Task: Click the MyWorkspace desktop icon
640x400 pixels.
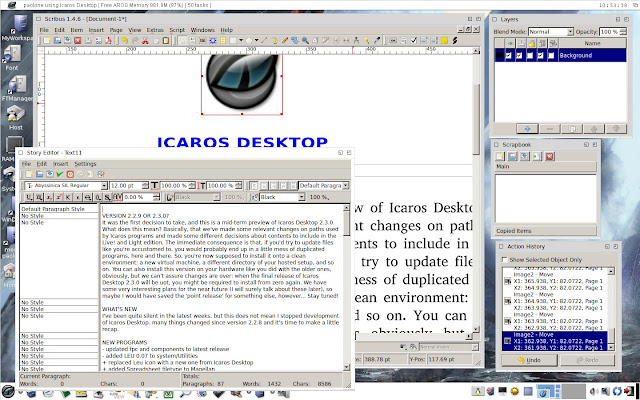Action: (x=16, y=29)
